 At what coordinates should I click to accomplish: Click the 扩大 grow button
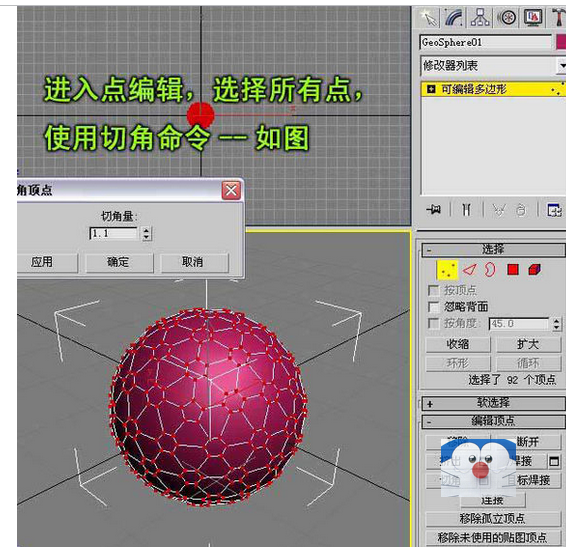[528, 344]
